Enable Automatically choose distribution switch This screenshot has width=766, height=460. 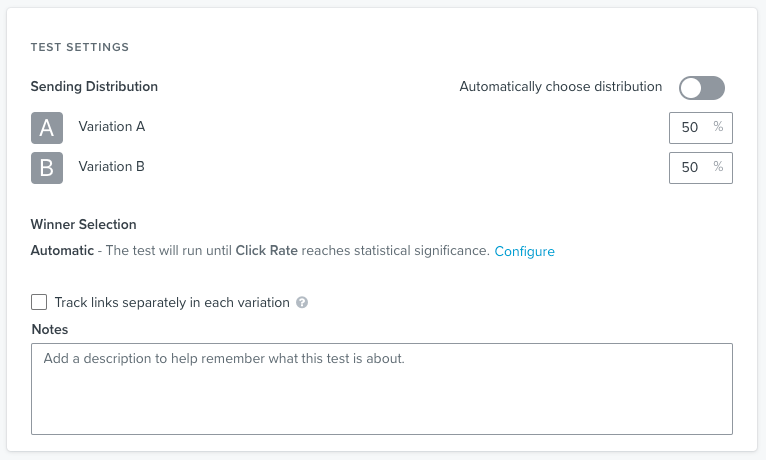click(x=701, y=88)
